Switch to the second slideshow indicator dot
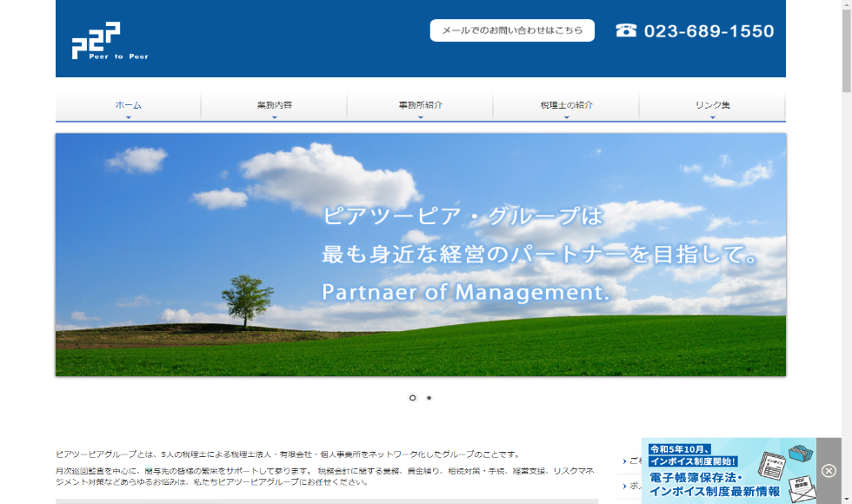This screenshot has width=852, height=504. 429,398
